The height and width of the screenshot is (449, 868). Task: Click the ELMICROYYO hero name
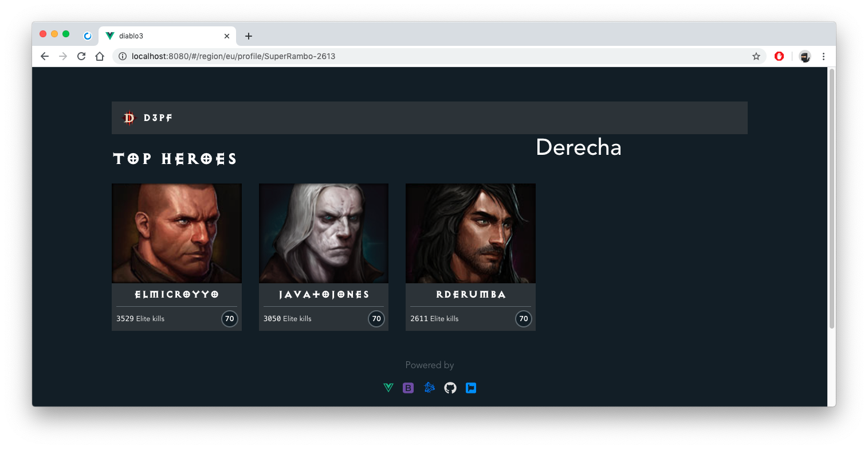click(176, 295)
